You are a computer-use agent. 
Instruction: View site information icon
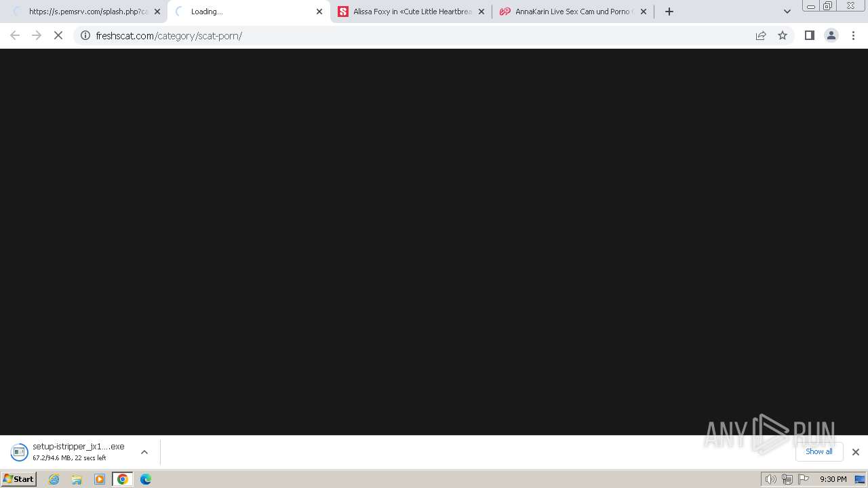[x=85, y=35]
